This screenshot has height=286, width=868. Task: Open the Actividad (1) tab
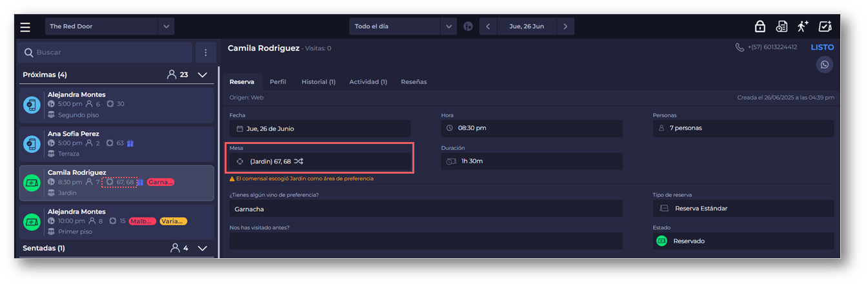(x=368, y=82)
